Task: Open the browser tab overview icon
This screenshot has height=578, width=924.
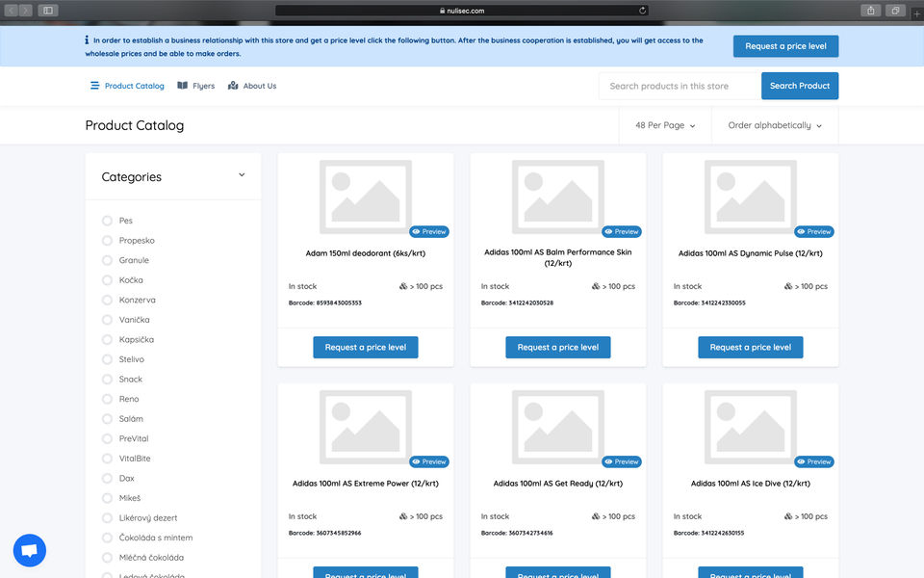Action: coord(895,10)
